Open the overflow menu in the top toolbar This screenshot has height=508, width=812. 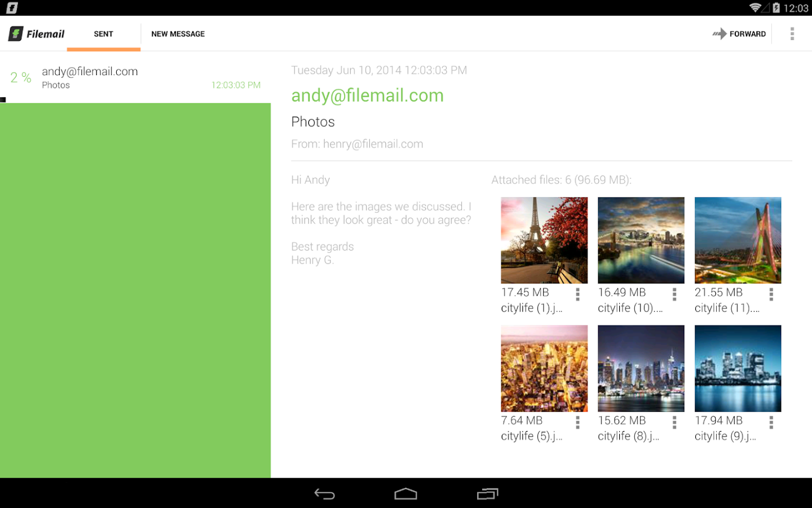click(792, 34)
